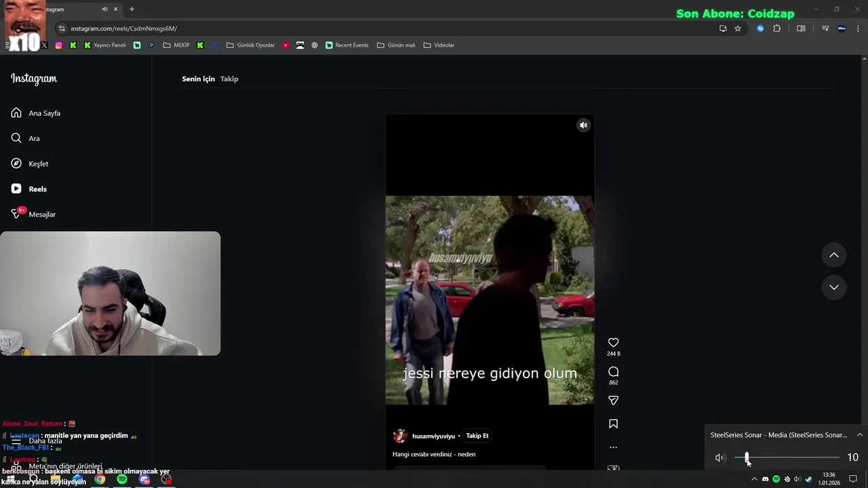Viewport: 868px width, 488px height.
Task: Switch to the Takip tab
Action: click(x=229, y=79)
